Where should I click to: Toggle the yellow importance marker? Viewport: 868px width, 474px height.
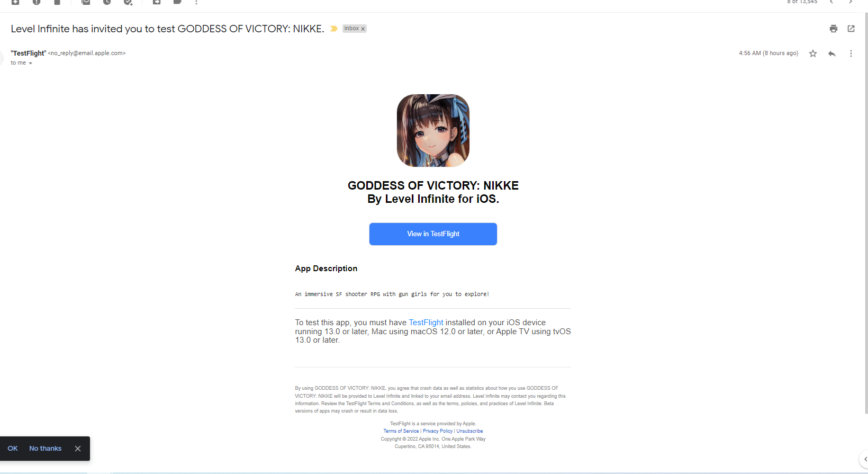click(334, 29)
